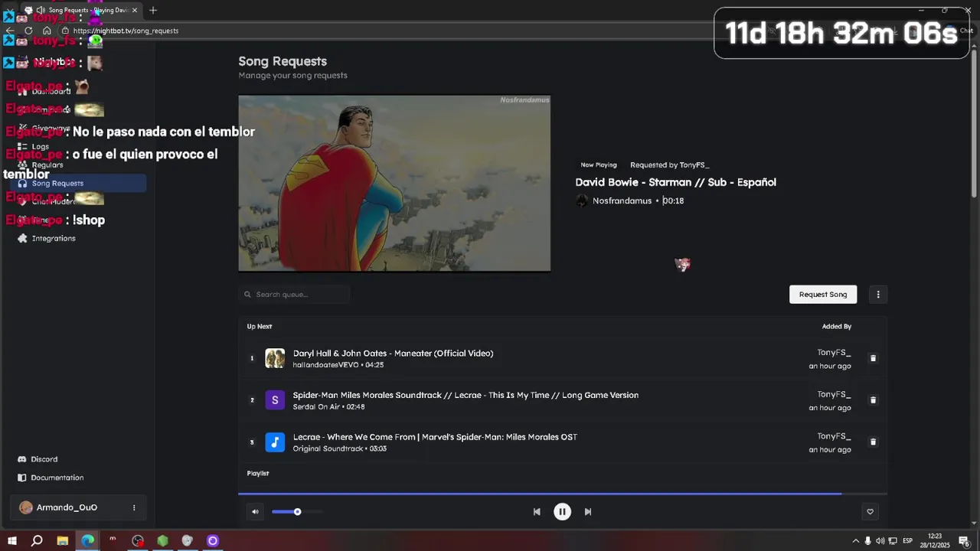Click the tray microphone icon
980x551 pixels.
pos(867,541)
